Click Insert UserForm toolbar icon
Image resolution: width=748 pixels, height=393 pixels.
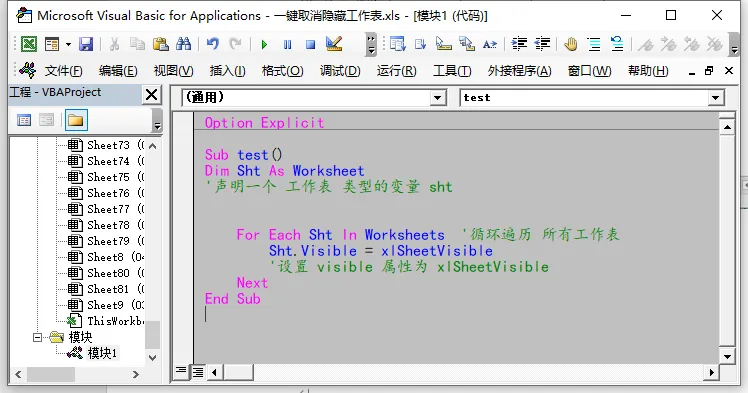point(52,44)
